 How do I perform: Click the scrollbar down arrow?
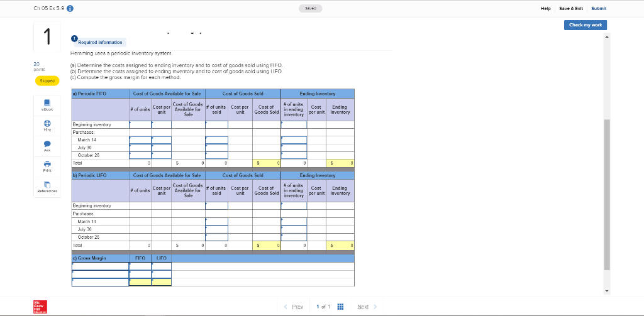pos(607,291)
